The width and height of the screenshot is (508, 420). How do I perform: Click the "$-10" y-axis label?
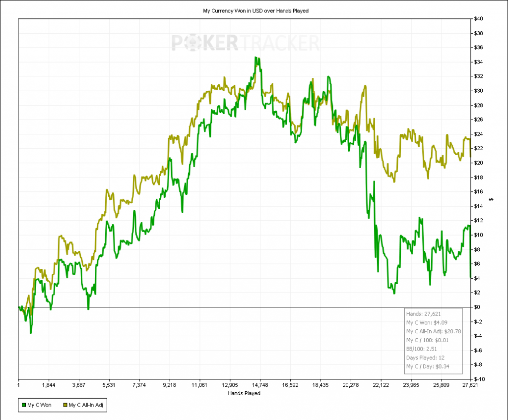click(479, 379)
